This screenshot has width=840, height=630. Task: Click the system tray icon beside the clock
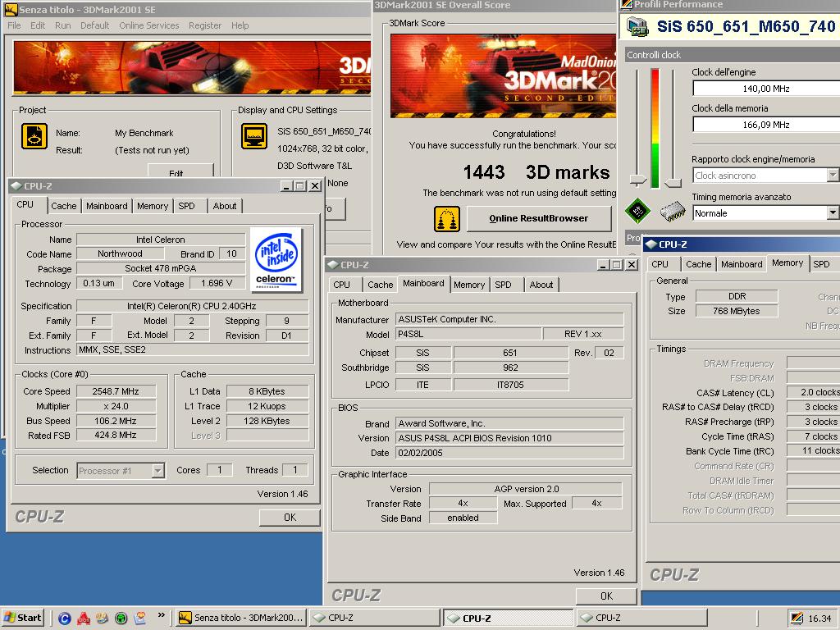[x=797, y=619]
